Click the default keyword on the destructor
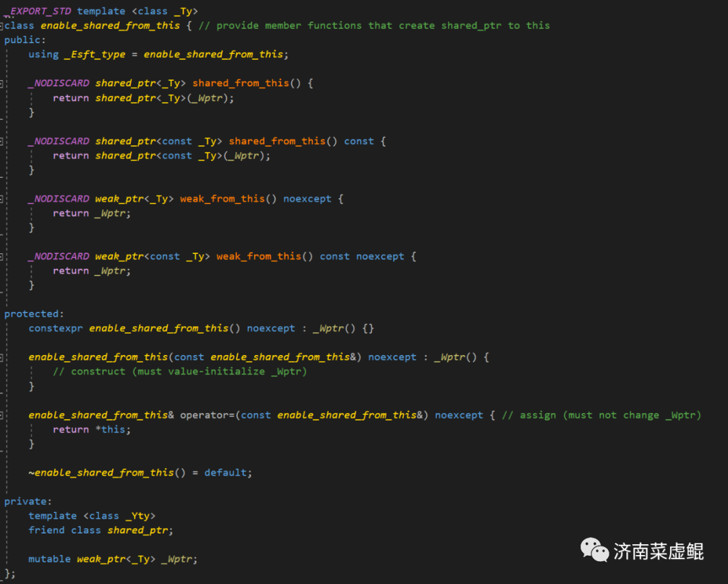The width and height of the screenshot is (728, 584). click(226, 473)
